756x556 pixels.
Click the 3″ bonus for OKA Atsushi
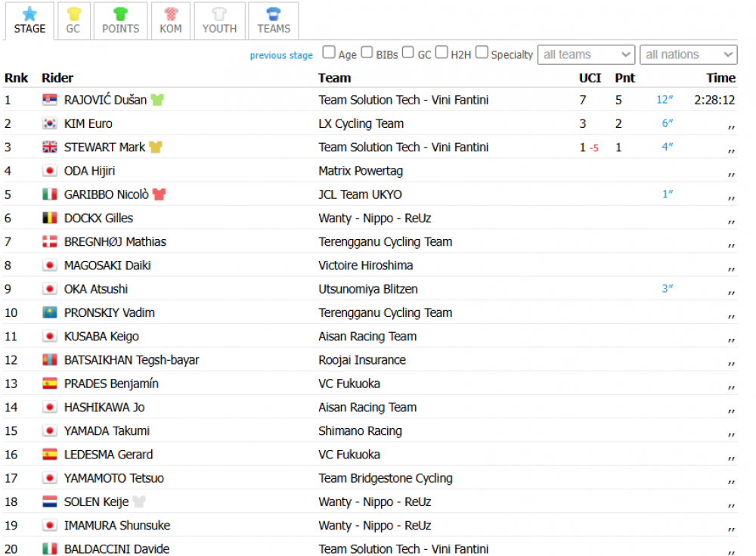coord(668,289)
